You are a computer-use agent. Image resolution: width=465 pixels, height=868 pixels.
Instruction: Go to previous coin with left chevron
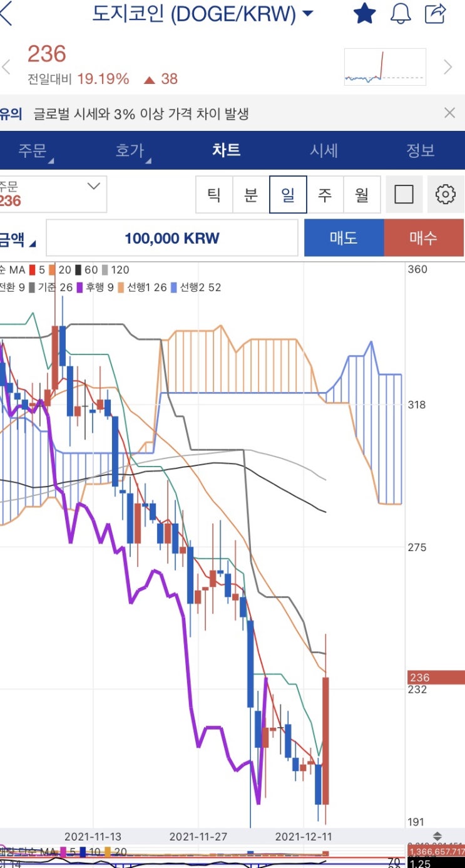point(6,66)
